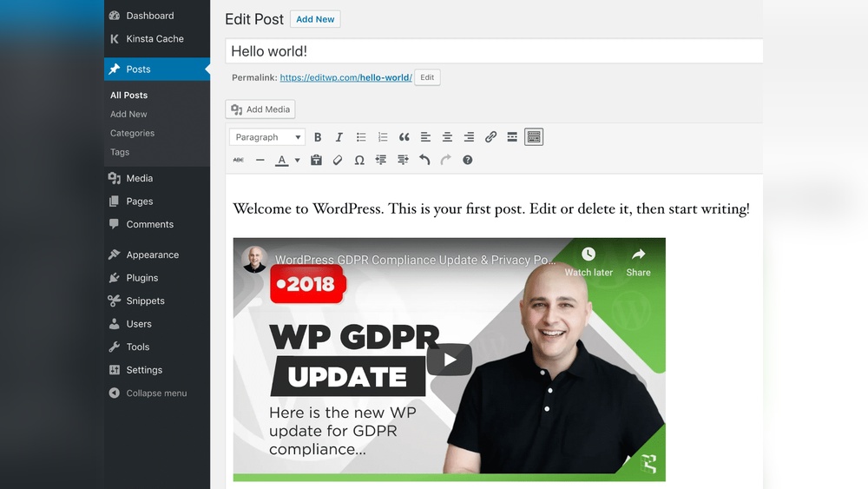Open Categories submenu item
868x489 pixels.
(x=132, y=133)
